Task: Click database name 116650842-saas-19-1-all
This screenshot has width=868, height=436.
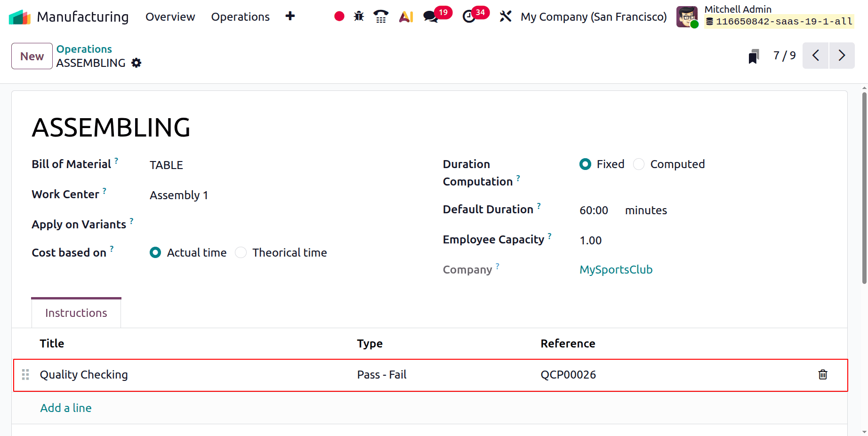Action: [x=779, y=21]
